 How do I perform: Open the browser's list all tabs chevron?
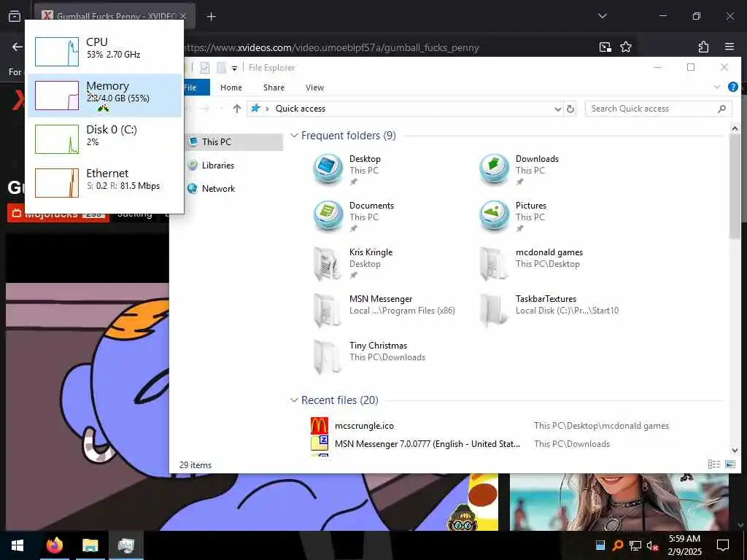602,16
